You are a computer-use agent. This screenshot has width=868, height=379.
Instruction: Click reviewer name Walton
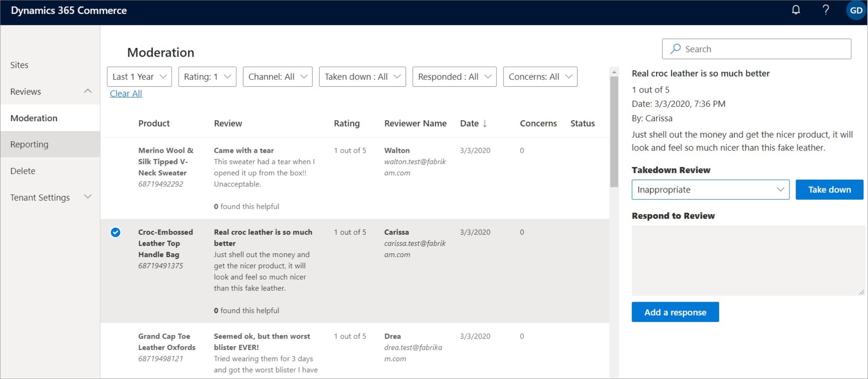point(397,150)
